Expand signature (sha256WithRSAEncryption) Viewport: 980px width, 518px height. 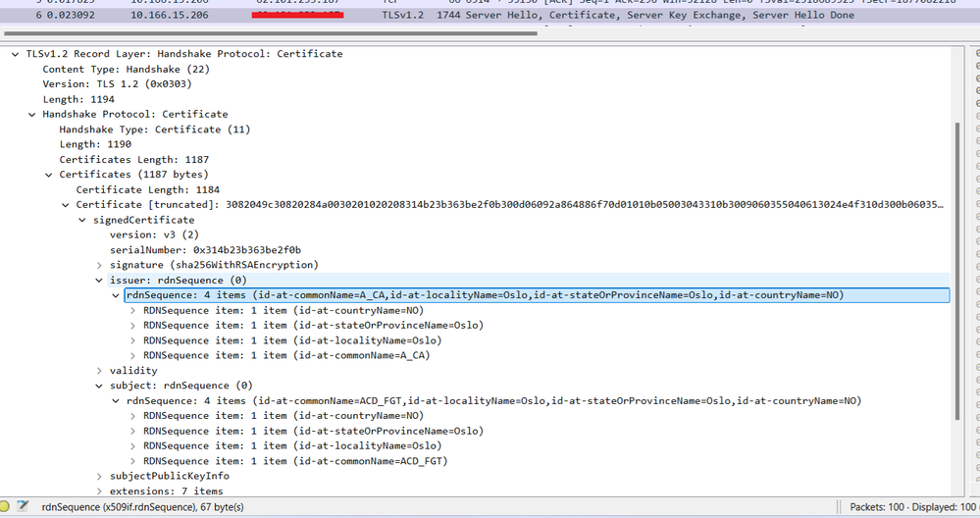click(99, 265)
